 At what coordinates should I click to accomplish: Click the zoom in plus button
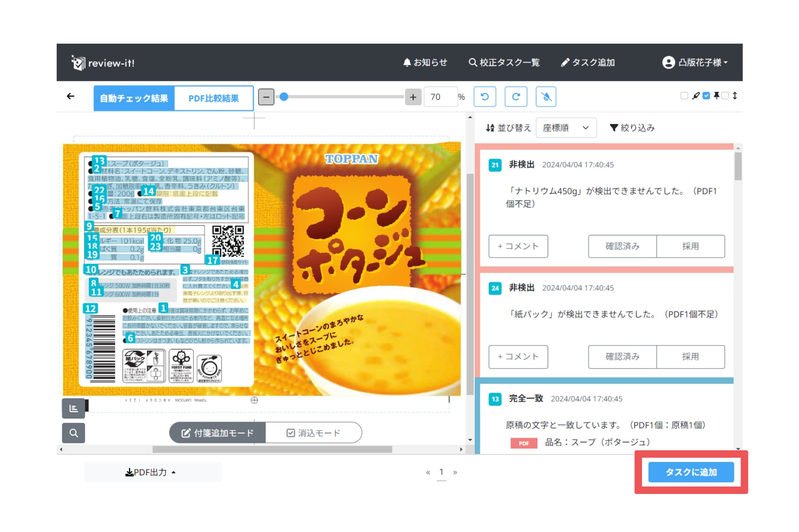pos(413,97)
